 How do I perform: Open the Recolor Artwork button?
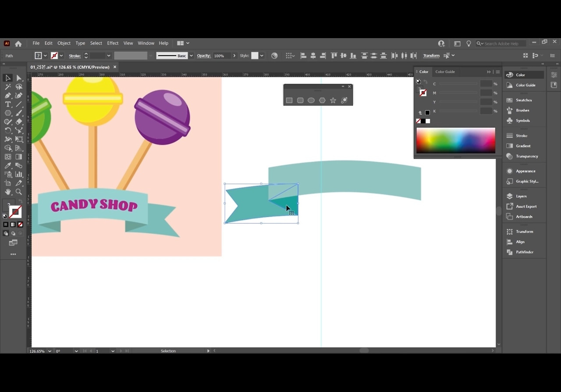[x=274, y=56]
